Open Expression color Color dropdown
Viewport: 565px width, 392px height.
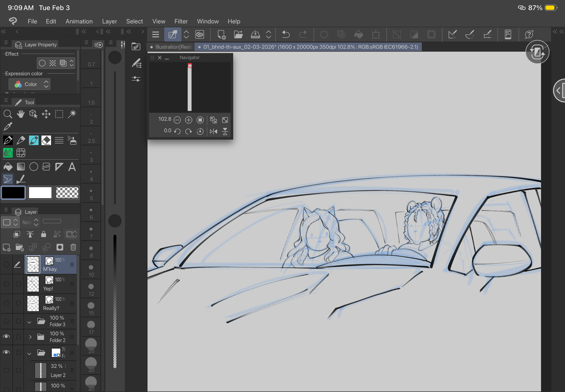30,84
